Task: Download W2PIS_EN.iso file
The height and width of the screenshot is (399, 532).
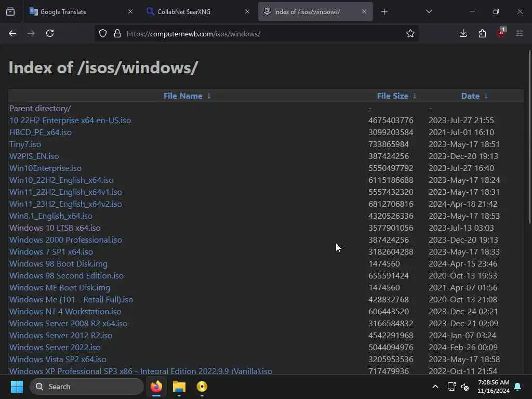Action: [34, 156]
